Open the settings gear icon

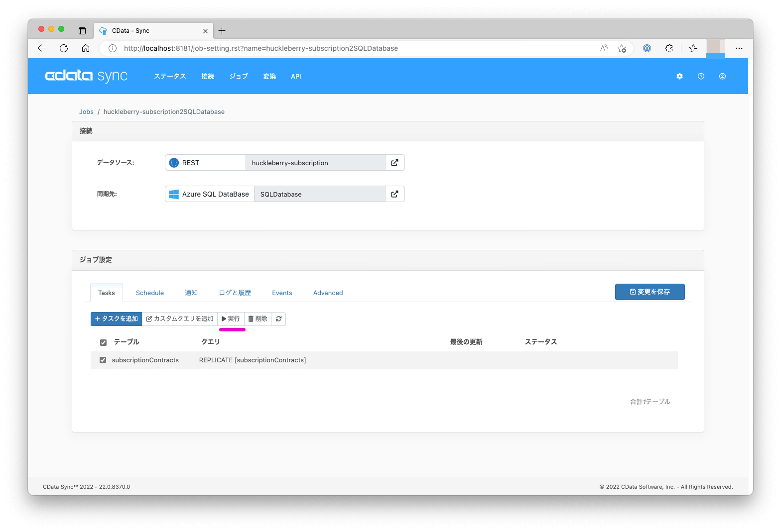click(x=679, y=76)
